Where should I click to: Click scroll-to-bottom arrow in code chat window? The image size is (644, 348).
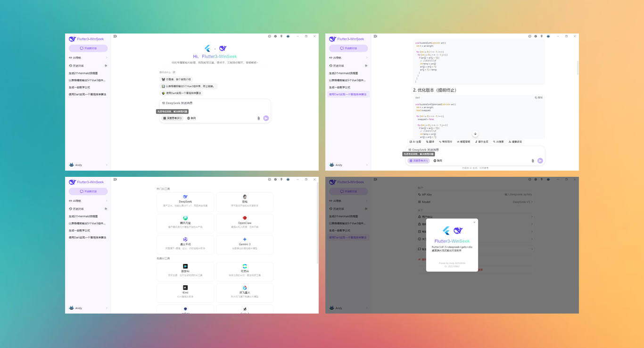click(x=475, y=134)
